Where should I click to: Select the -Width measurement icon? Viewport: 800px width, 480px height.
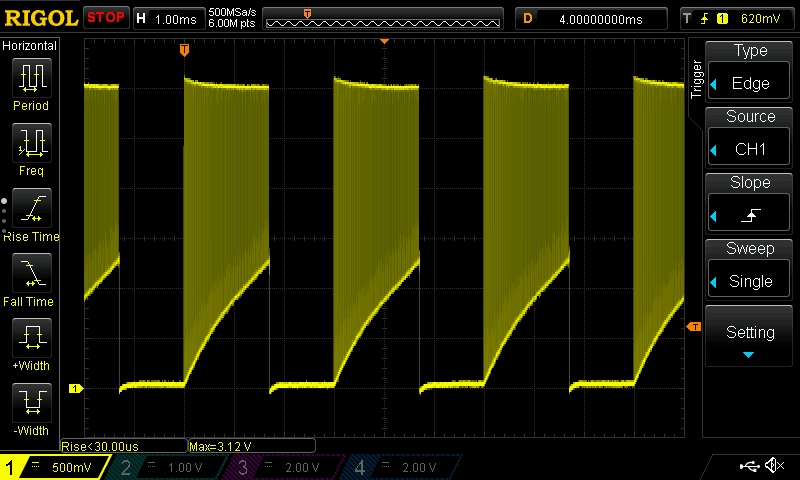click(31, 405)
